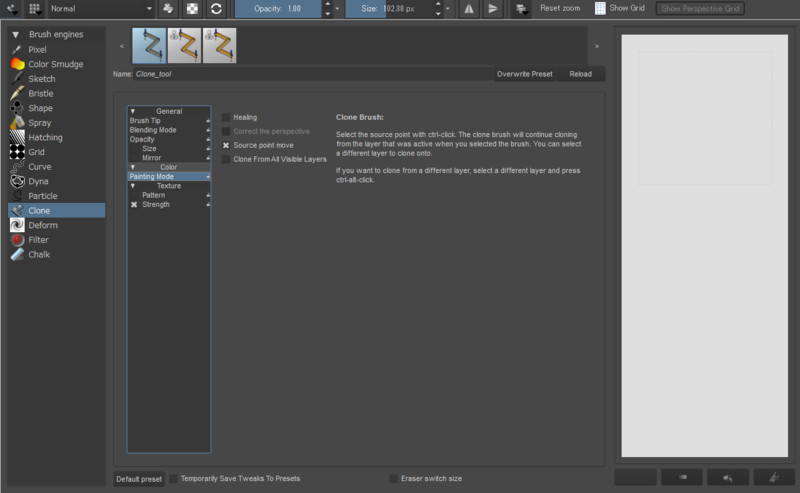This screenshot has width=800, height=493.
Task: Select the Particle brush engine
Action: click(x=56, y=196)
